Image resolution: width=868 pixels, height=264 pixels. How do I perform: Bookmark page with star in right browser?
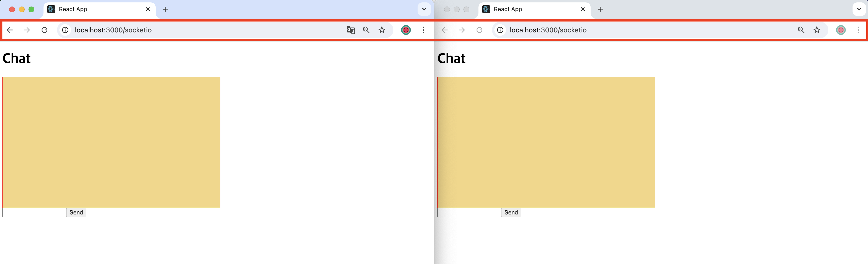pos(817,30)
